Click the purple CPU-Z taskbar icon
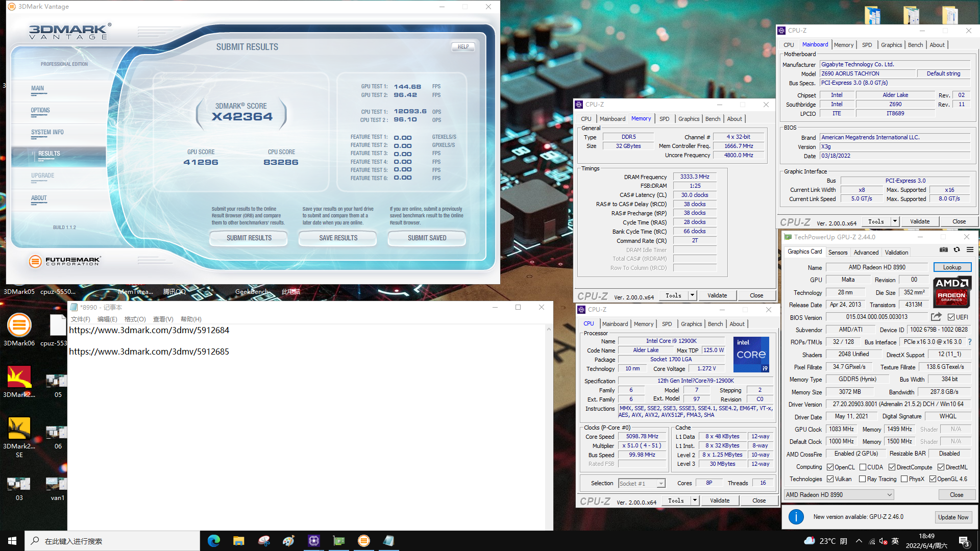The width and height of the screenshot is (980, 551). click(314, 541)
